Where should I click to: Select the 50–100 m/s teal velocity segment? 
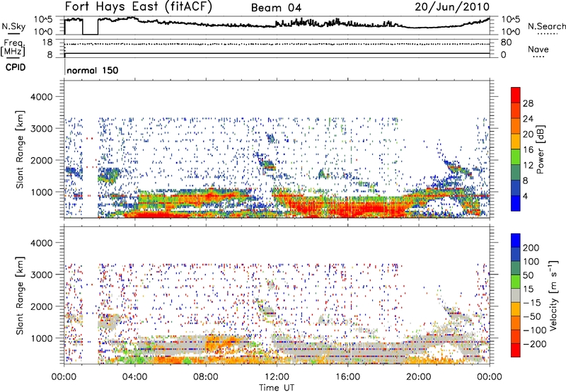tap(516, 268)
